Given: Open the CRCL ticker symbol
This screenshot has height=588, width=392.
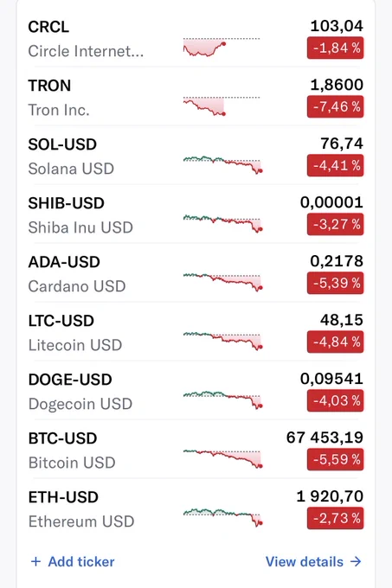Looking at the screenshot, I should point(48,27).
